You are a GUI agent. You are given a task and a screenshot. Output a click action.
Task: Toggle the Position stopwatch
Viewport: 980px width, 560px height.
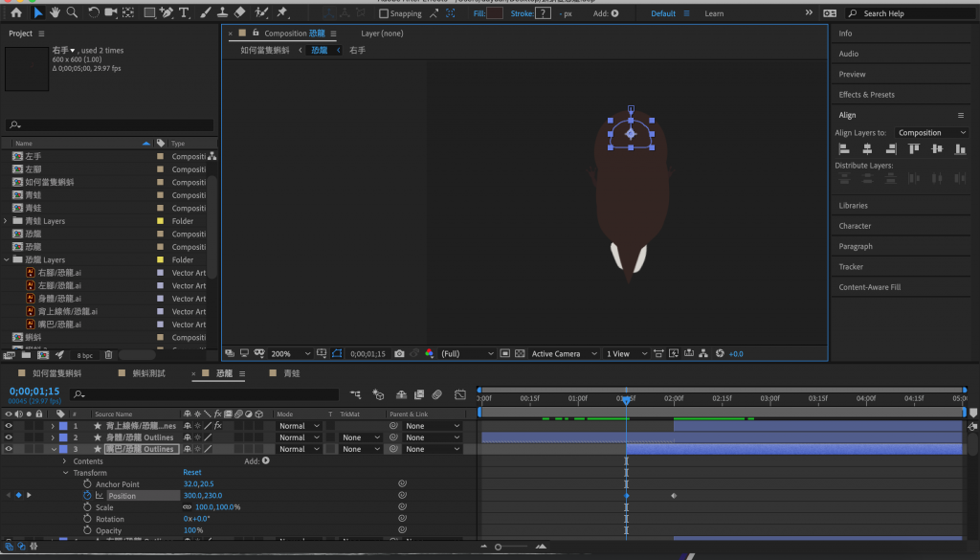coord(86,496)
